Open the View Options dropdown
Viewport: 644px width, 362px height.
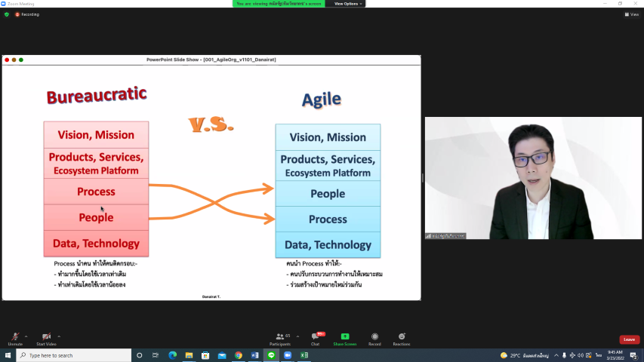pyautogui.click(x=348, y=4)
